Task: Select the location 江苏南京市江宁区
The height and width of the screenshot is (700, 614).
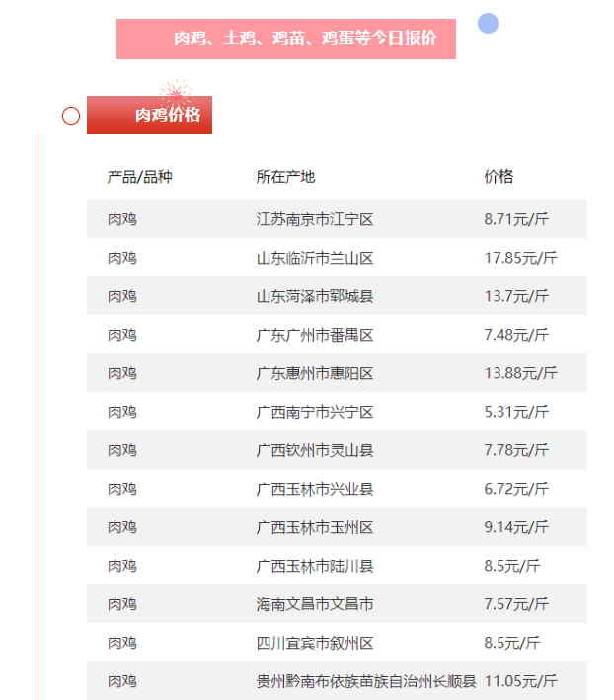Action: tap(315, 219)
